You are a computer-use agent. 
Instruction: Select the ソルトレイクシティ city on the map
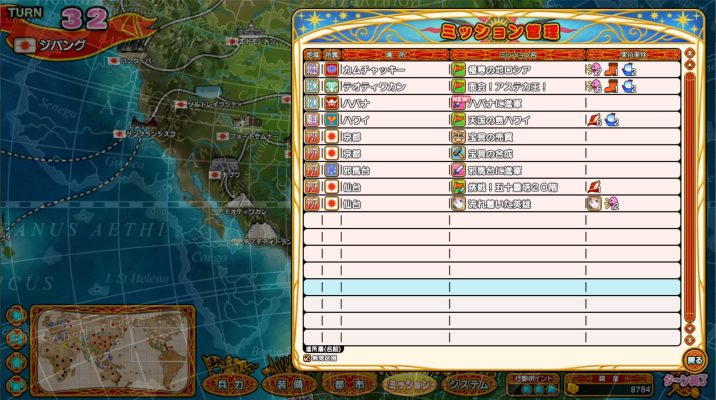(x=209, y=105)
